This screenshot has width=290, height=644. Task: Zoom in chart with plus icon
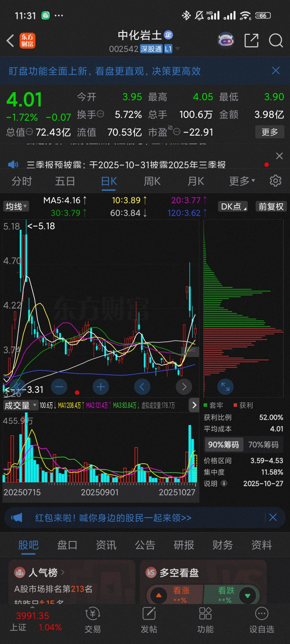pos(101,387)
